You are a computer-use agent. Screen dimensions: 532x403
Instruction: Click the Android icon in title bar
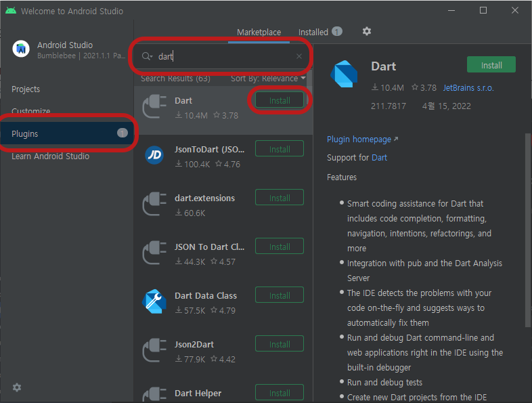(x=11, y=11)
